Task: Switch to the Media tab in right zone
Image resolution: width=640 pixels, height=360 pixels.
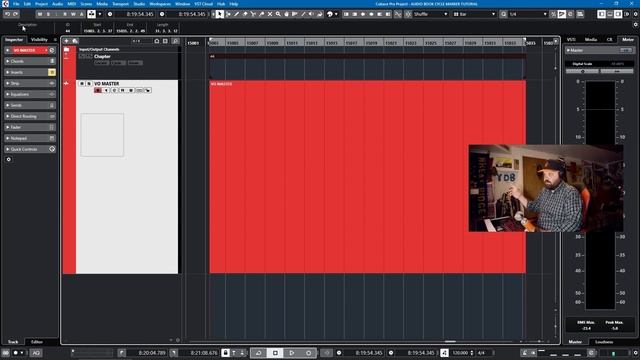Action: tap(591, 40)
